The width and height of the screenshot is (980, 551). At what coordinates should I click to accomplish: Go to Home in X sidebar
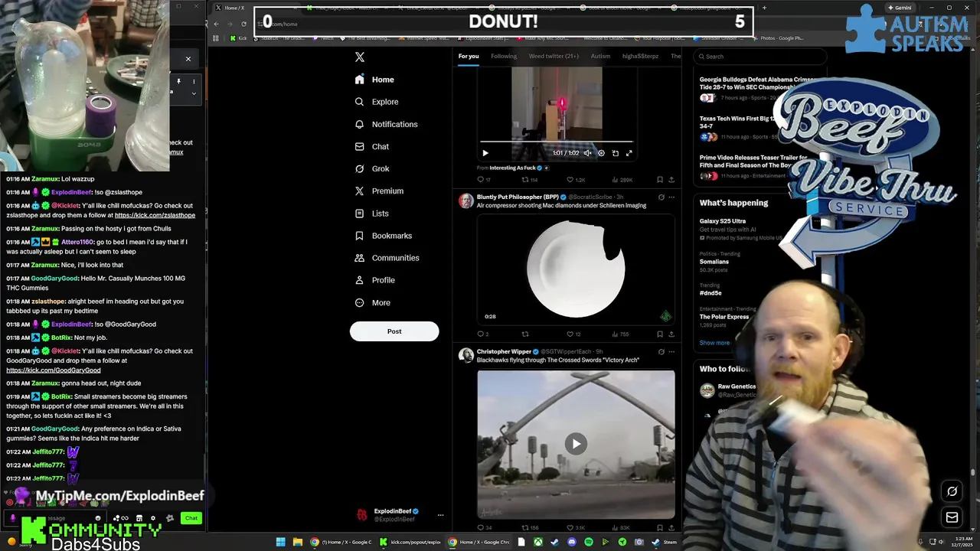point(374,80)
